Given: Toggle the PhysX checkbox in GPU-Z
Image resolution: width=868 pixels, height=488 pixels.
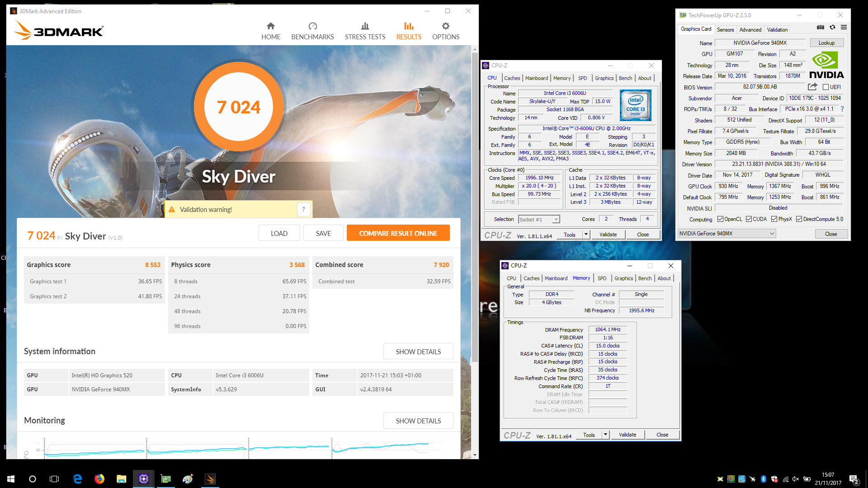Looking at the screenshot, I should pyautogui.click(x=774, y=219).
